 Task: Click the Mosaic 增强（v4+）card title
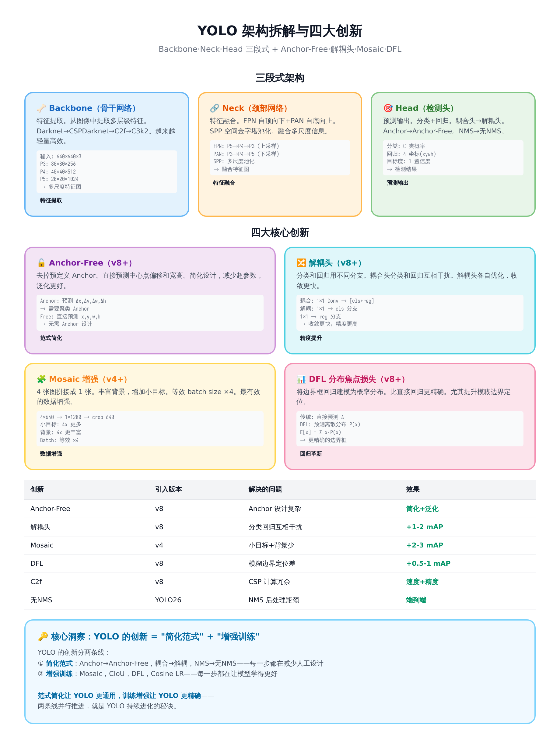[89, 379]
